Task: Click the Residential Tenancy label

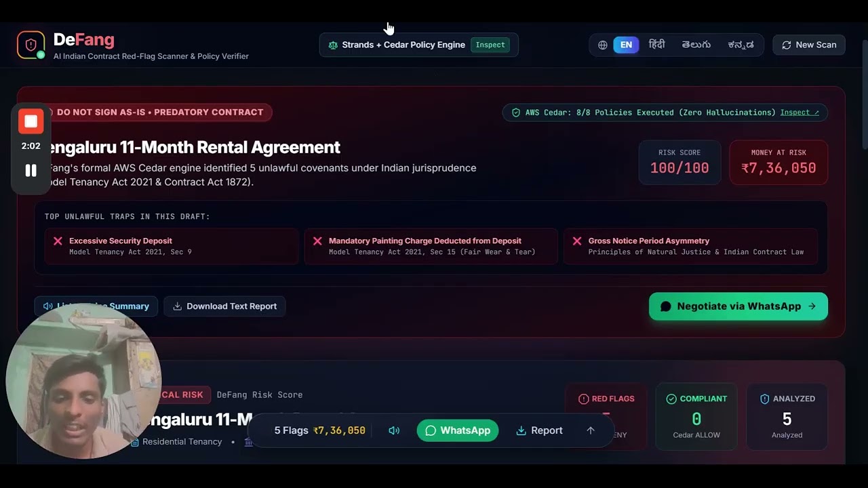Action: click(x=182, y=442)
